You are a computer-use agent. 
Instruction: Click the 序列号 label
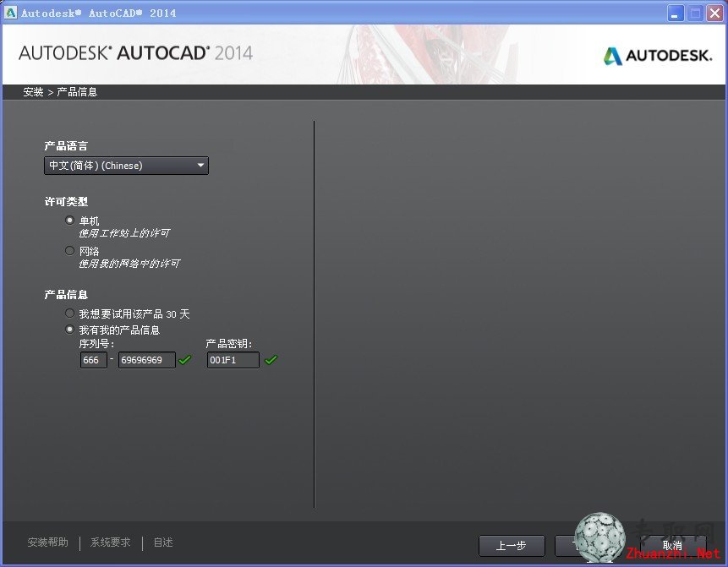pos(96,344)
